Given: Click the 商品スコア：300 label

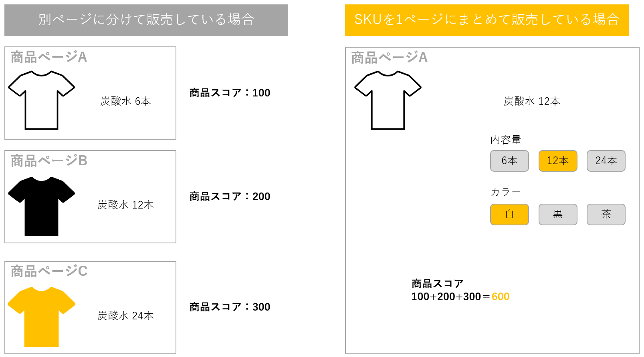Looking at the screenshot, I should click(230, 307).
